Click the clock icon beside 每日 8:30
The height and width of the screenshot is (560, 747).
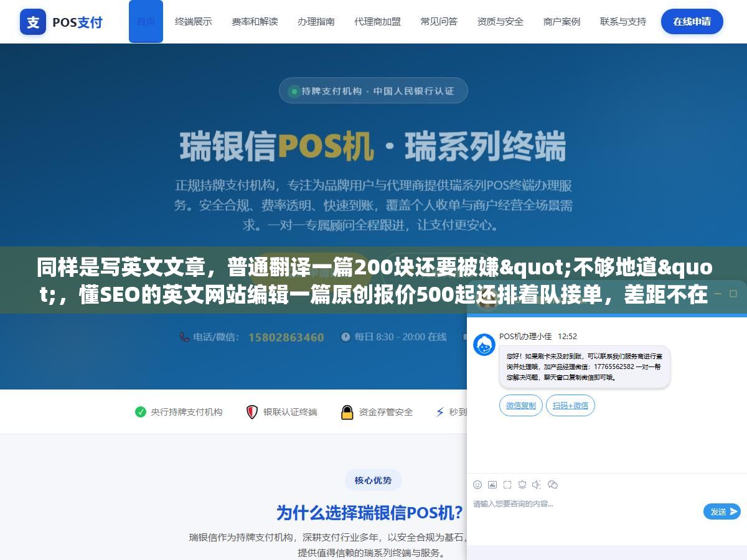click(x=346, y=337)
